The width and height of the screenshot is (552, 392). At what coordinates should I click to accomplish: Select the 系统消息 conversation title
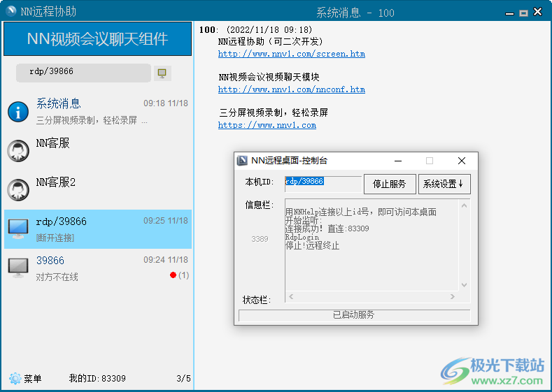(x=59, y=103)
